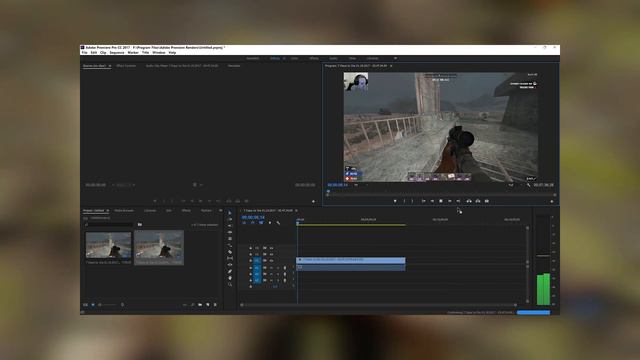Open the Audio workspace
This screenshot has width=640, height=360.
[333, 58]
